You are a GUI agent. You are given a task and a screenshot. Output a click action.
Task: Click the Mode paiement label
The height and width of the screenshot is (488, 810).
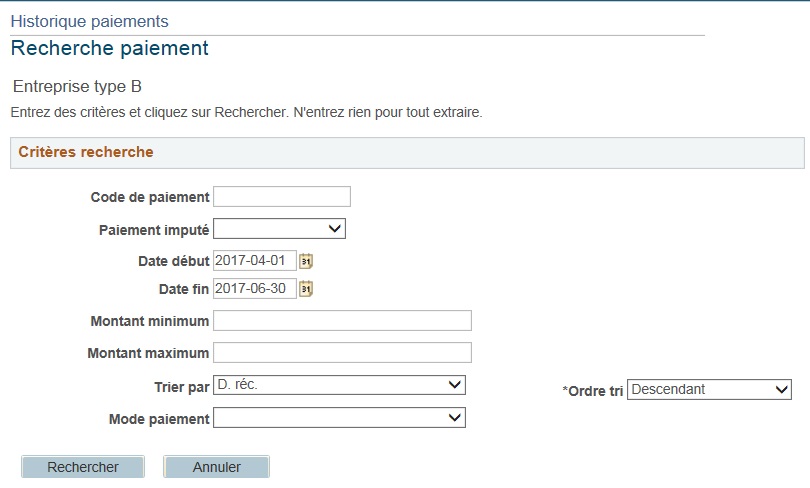[159, 419]
